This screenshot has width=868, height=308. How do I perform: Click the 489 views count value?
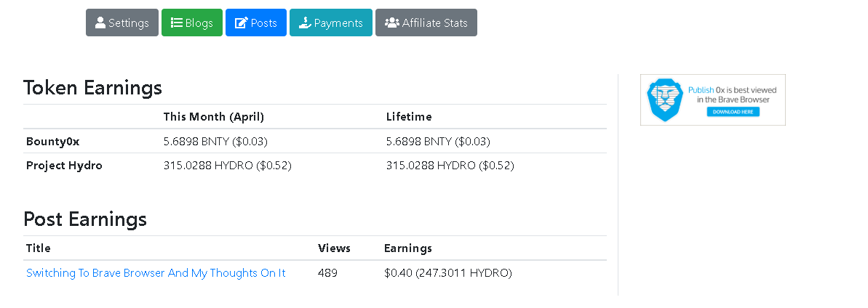327,273
